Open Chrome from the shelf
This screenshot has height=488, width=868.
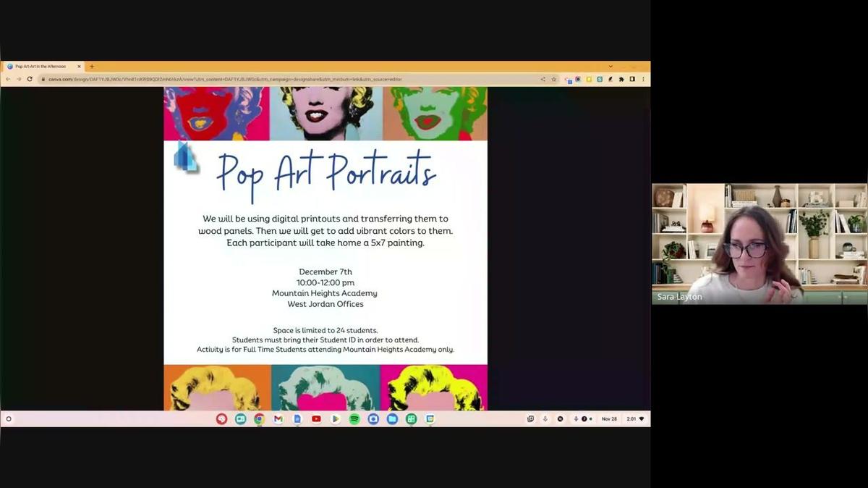(x=259, y=418)
